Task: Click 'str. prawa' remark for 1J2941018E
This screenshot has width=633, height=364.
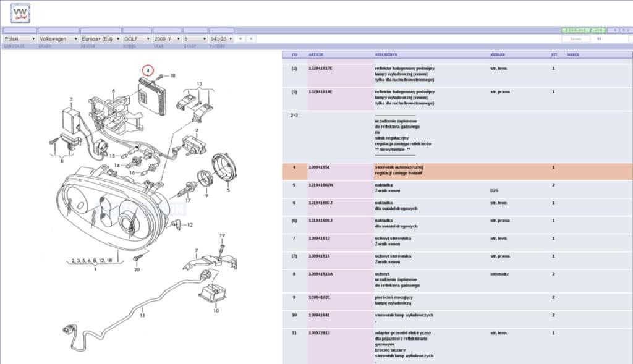Action: [499, 92]
